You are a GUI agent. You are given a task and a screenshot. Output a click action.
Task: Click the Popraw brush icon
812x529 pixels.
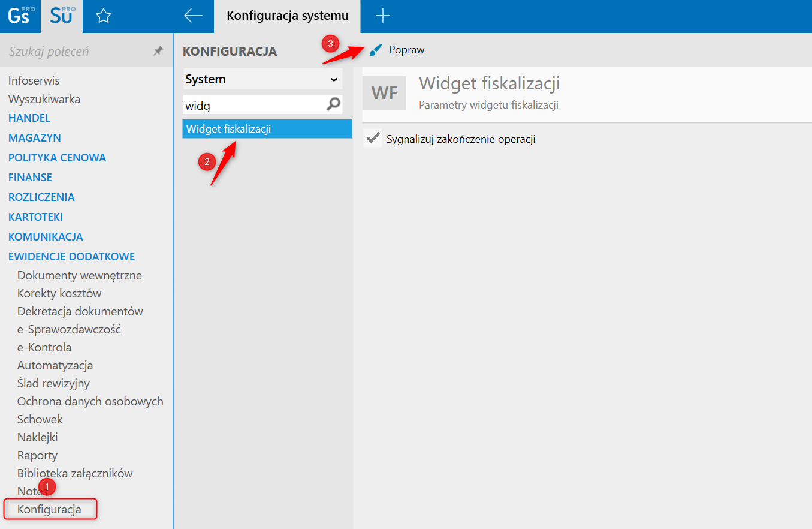(x=376, y=50)
